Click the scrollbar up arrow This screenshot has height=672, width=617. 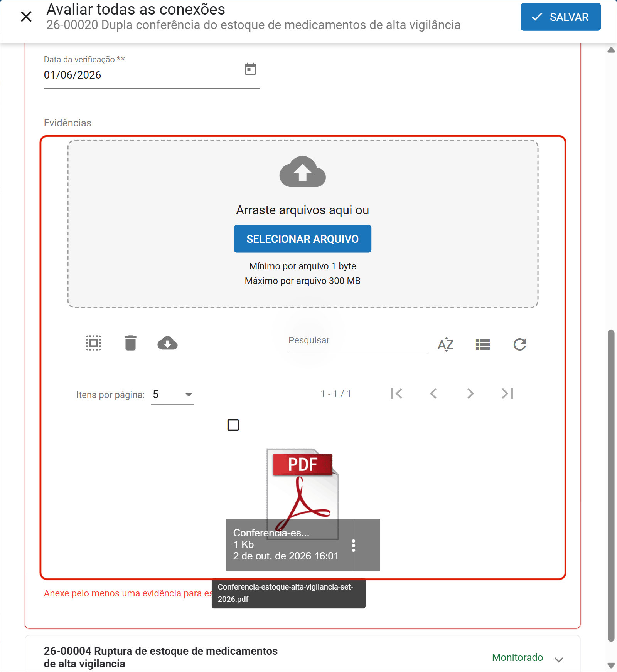[611, 50]
